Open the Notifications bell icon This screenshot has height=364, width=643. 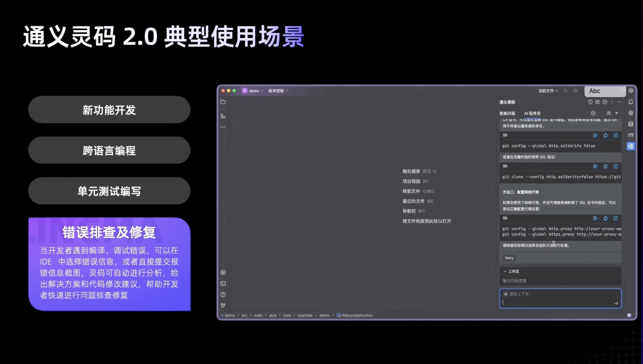click(631, 102)
